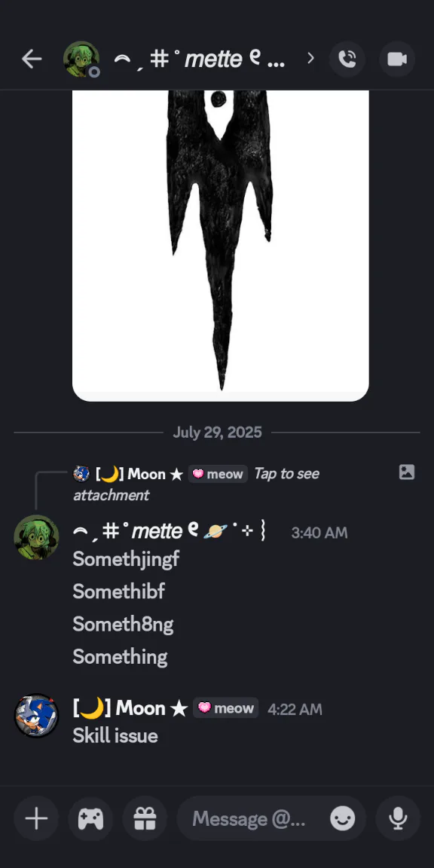Expand the chat details chevron in header
Viewport: 434px width, 868px height.
pos(310,58)
